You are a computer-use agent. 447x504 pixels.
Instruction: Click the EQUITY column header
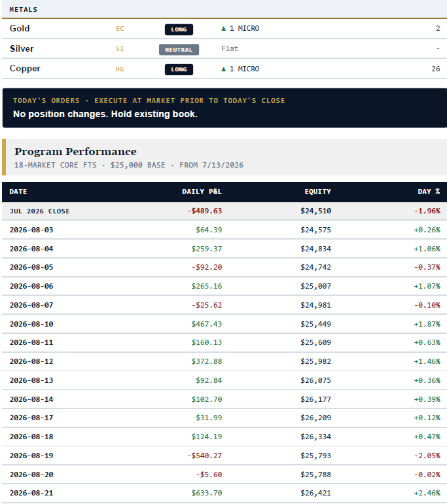pos(318,192)
